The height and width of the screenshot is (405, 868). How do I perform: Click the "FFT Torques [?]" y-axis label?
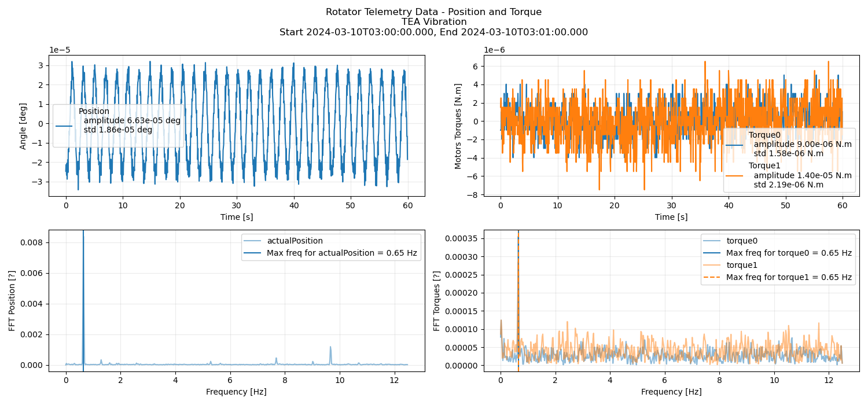coord(437,301)
